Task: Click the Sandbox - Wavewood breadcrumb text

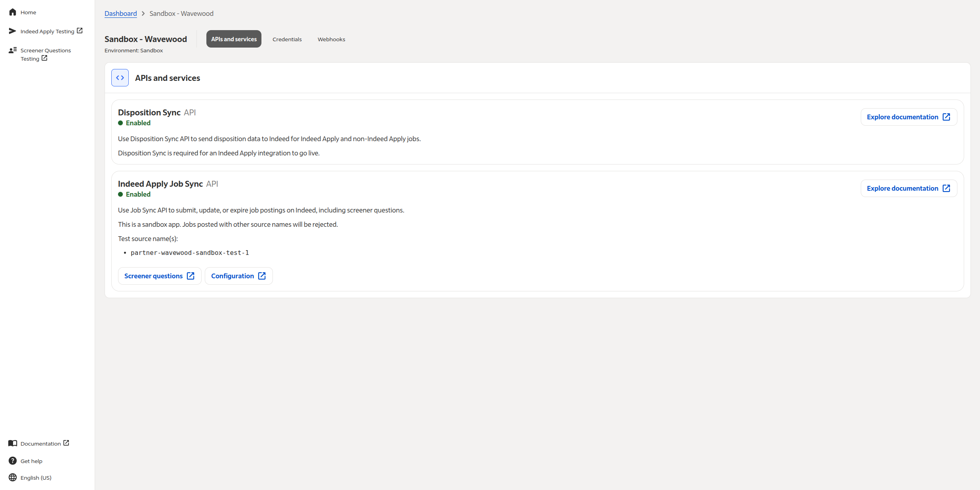Action: pyautogui.click(x=181, y=13)
